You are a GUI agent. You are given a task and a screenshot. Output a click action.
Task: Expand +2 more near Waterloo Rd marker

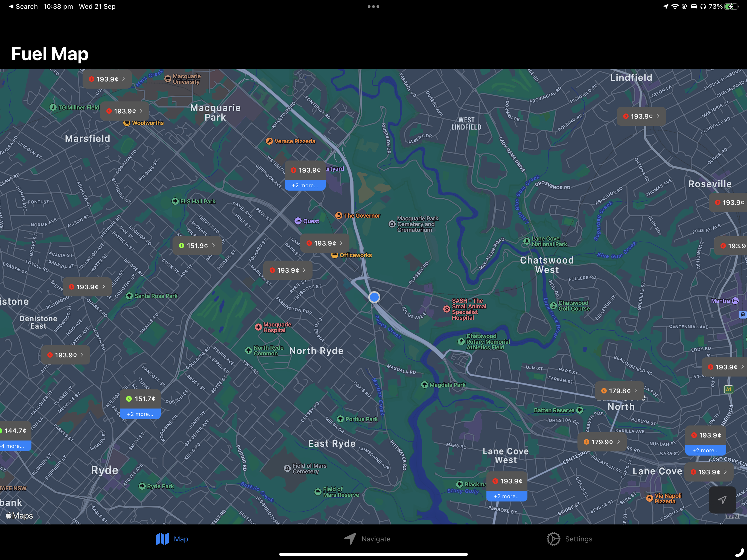point(305,185)
